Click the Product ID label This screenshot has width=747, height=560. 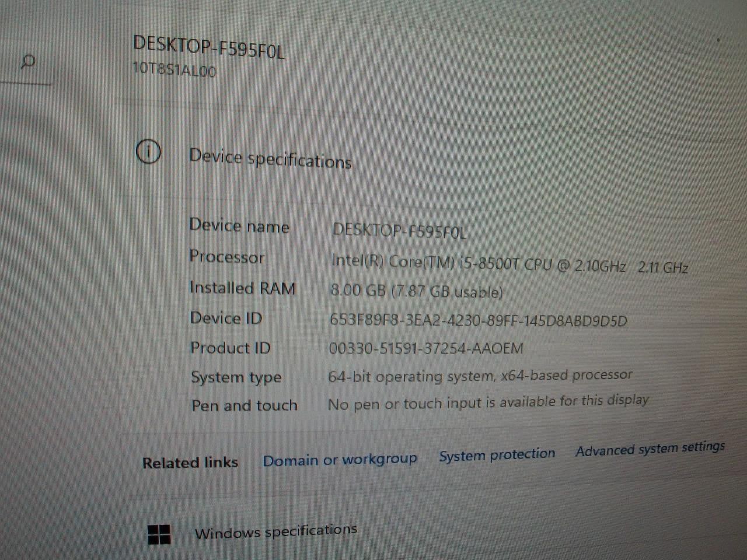231,348
